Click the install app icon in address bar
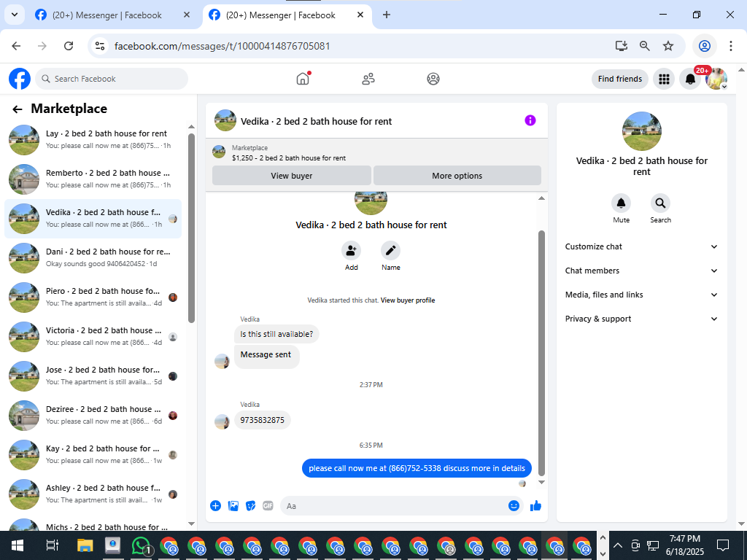747x560 pixels. 622,46
